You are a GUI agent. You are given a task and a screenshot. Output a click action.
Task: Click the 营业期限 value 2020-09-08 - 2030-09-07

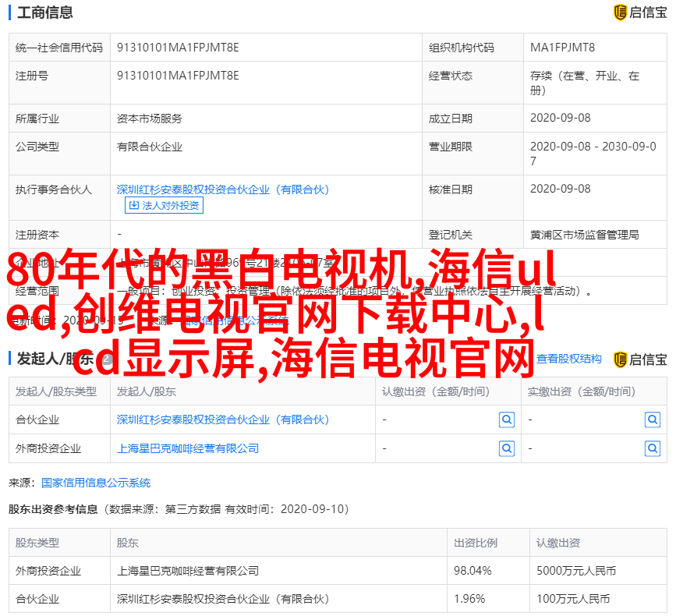[x=593, y=154]
